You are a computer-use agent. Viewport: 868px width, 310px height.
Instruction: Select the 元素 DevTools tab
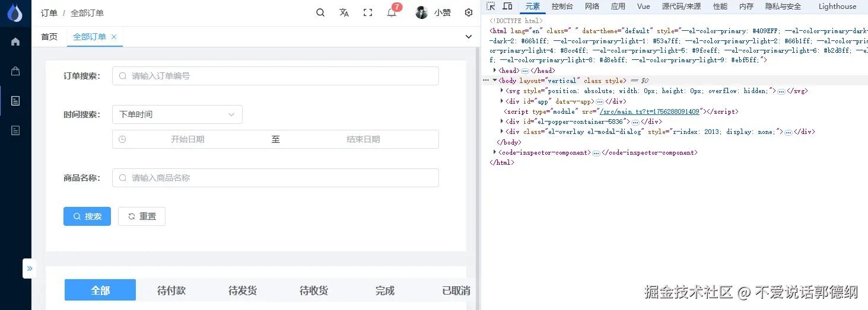click(533, 7)
